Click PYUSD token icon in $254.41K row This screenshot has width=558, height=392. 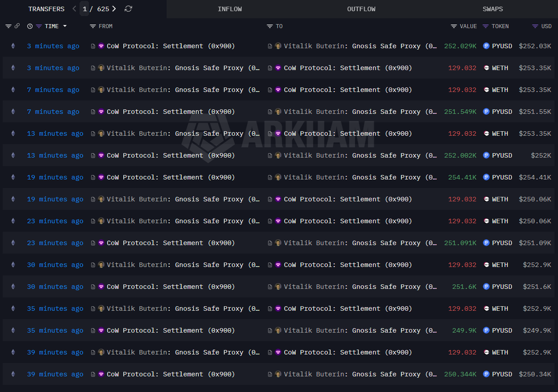[x=486, y=177]
